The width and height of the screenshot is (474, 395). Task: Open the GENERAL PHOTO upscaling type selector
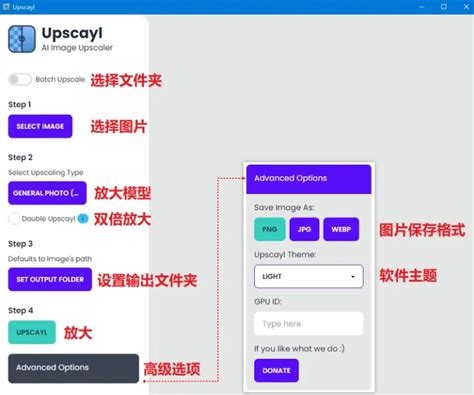coord(47,193)
